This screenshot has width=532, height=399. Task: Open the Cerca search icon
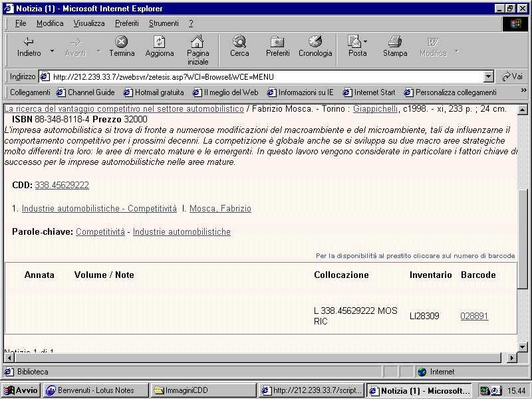tap(239, 43)
